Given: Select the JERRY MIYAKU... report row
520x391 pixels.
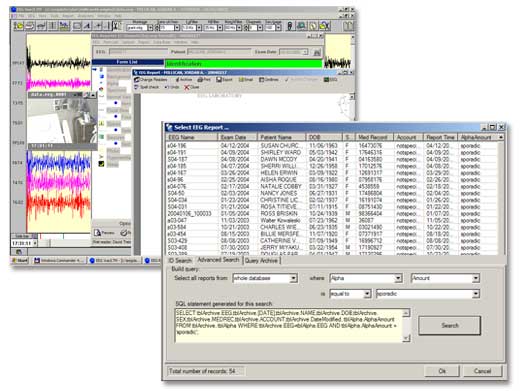Looking at the screenshot, I should coord(331,248).
